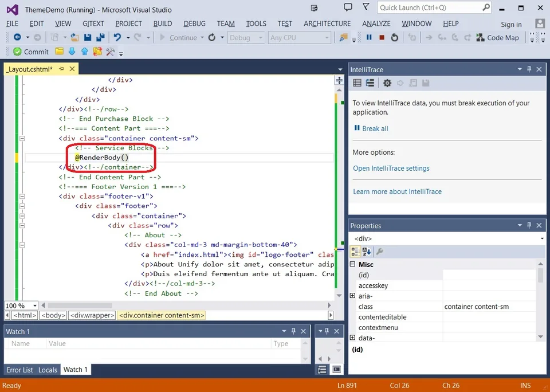Switch IntelliTrace to calls view icon
Viewport: 550px width, 392px height.
pyautogui.click(x=370, y=83)
